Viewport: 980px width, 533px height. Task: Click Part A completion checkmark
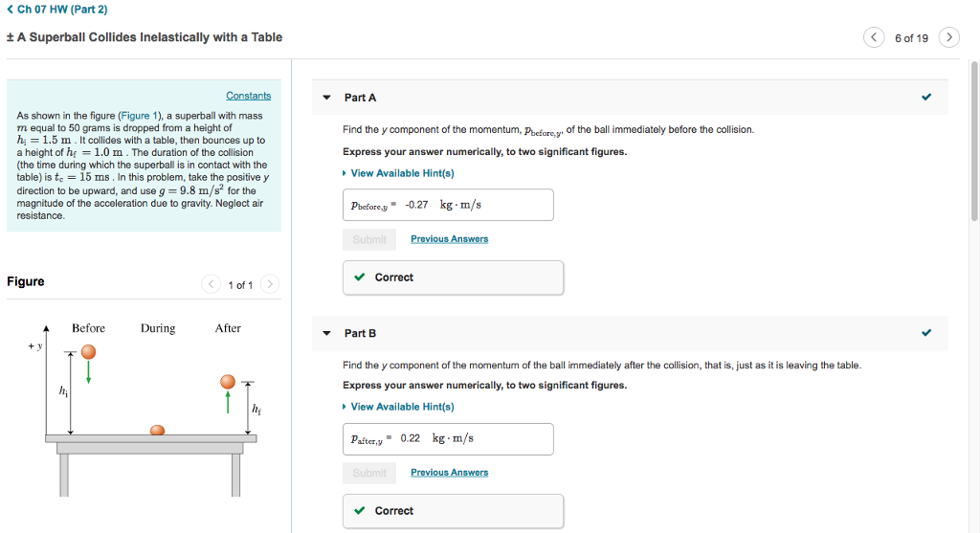pyautogui.click(x=925, y=98)
